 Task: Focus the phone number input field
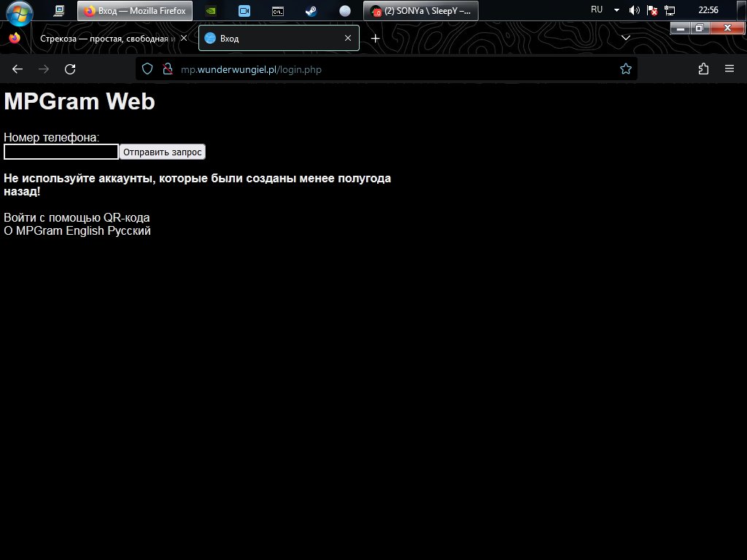click(61, 152)
